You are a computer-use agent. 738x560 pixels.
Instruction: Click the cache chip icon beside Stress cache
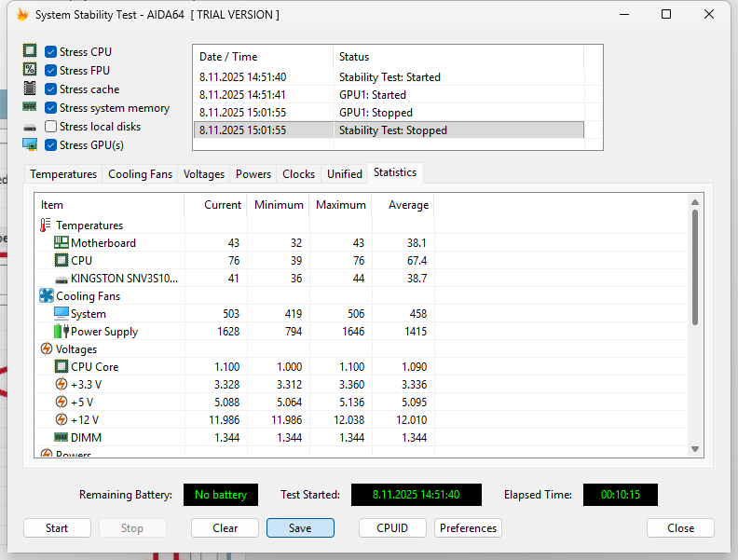coord(30,88)
